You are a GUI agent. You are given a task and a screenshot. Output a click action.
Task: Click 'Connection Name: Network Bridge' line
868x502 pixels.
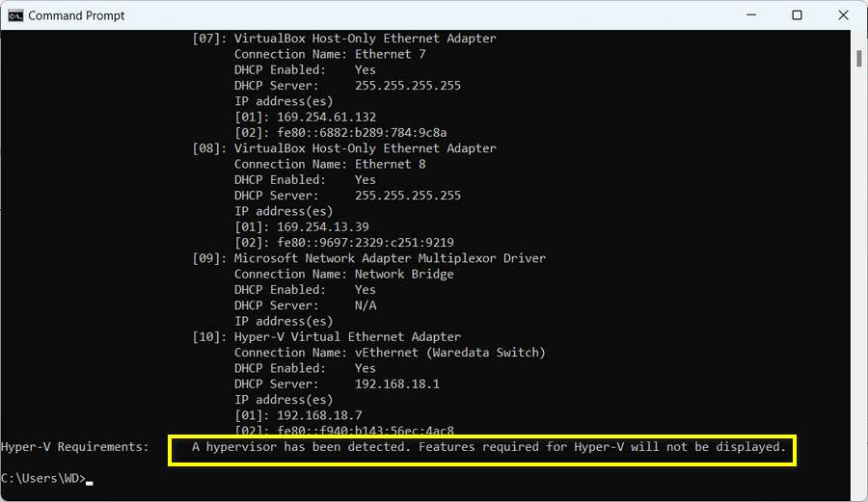tap(343, 275)
